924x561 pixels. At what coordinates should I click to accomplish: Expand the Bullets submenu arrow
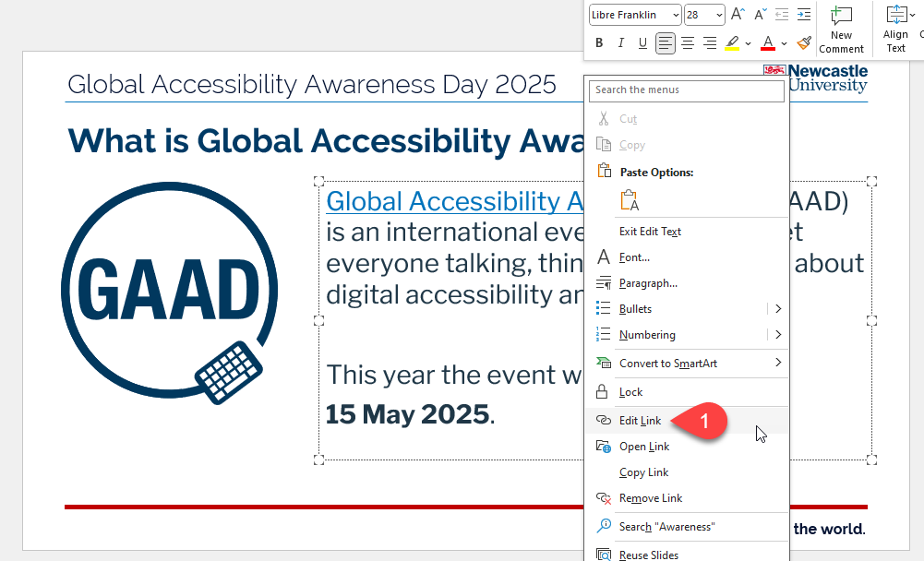(x=778, y=309)
